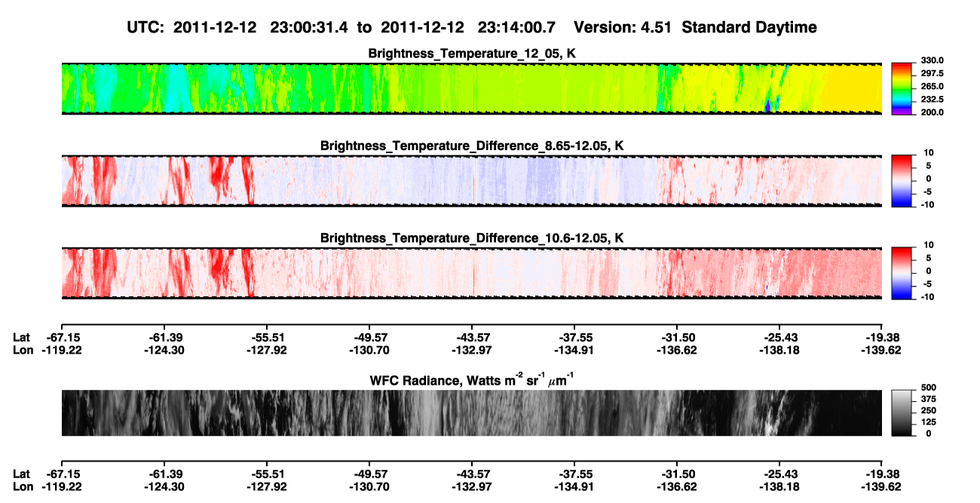The width and height of the screenshot is (980, 503).
Task: Click the 8.65-12.05 difference image strip
Action: pos(471,181)
